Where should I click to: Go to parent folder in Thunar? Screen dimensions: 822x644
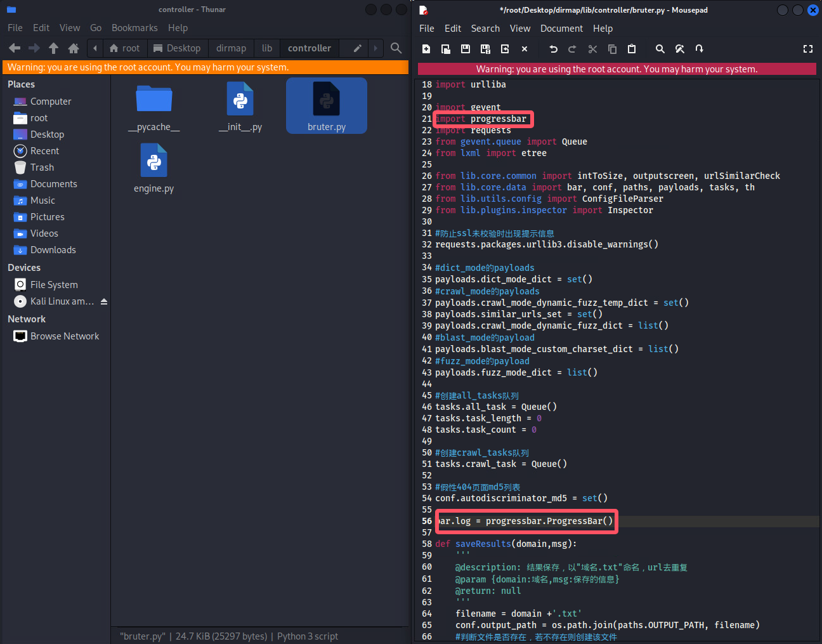click(x=54, y=48)
